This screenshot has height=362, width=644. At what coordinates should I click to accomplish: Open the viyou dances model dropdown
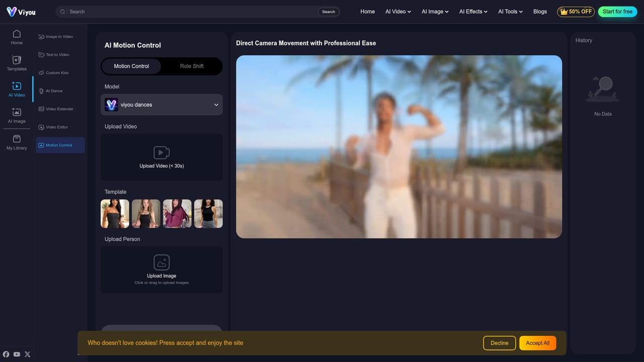point(162,105)
